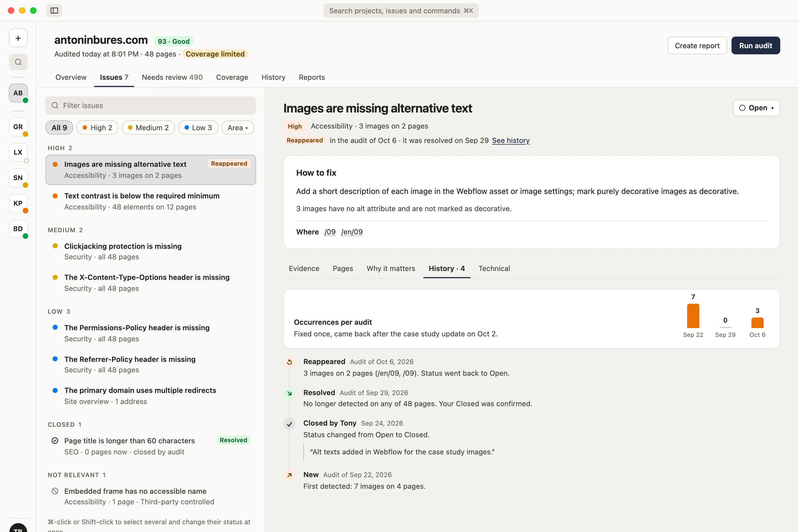The width and height of the screenshot is (798, 532).
Task: Click the Filter issues input field
Action: tap(151, 106)
